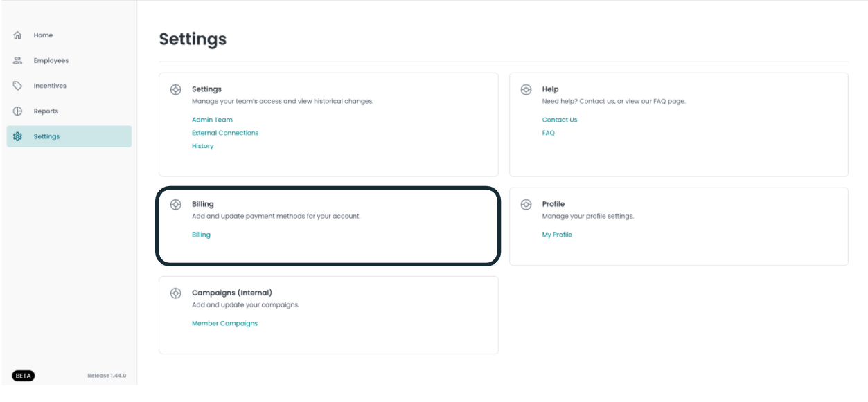Click the Employees people icon

(18, 61)
